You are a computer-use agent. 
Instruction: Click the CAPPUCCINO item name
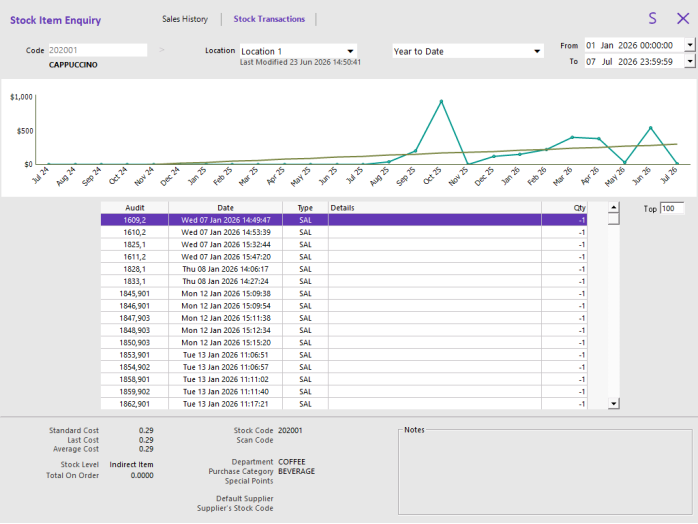tap(73, 65)
